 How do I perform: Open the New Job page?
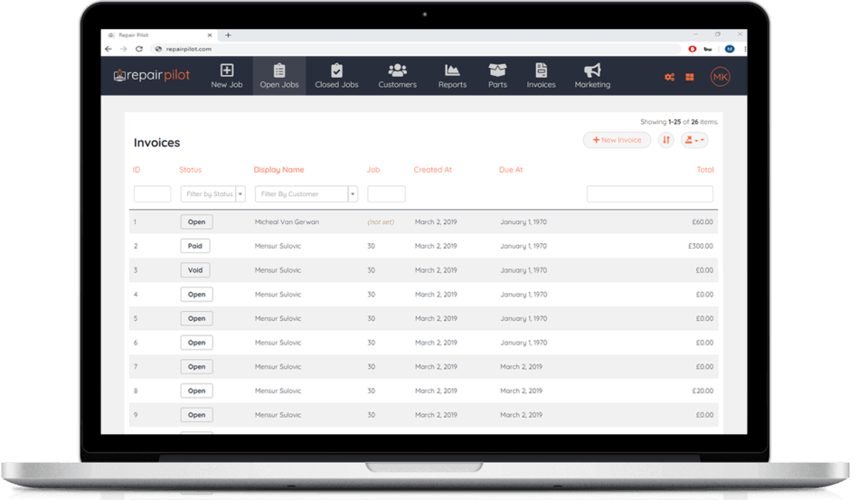point(226,76)
